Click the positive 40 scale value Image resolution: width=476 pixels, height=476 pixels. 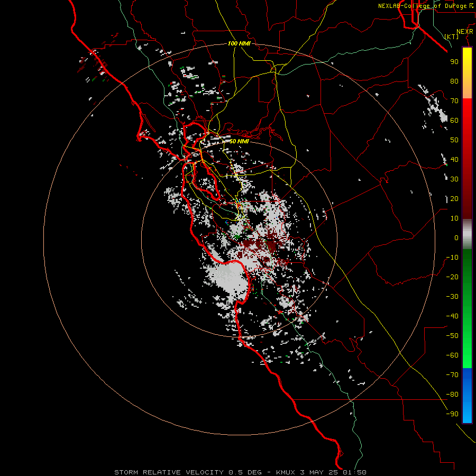pyautogui.click(x=454, y=159)
